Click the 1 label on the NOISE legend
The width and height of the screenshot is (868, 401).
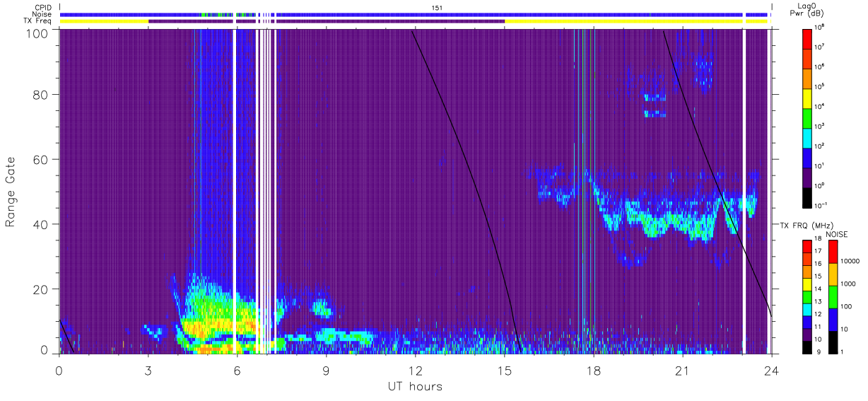tap(842, 351)
